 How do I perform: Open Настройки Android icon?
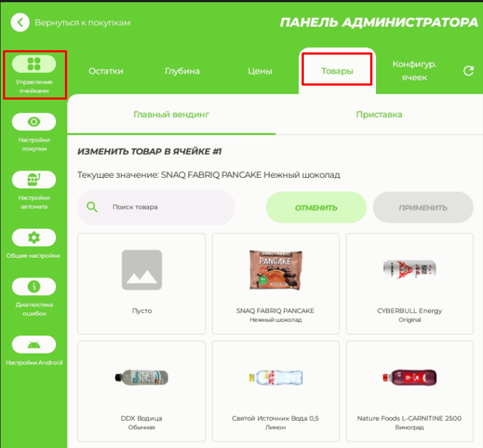coord(34,345)
